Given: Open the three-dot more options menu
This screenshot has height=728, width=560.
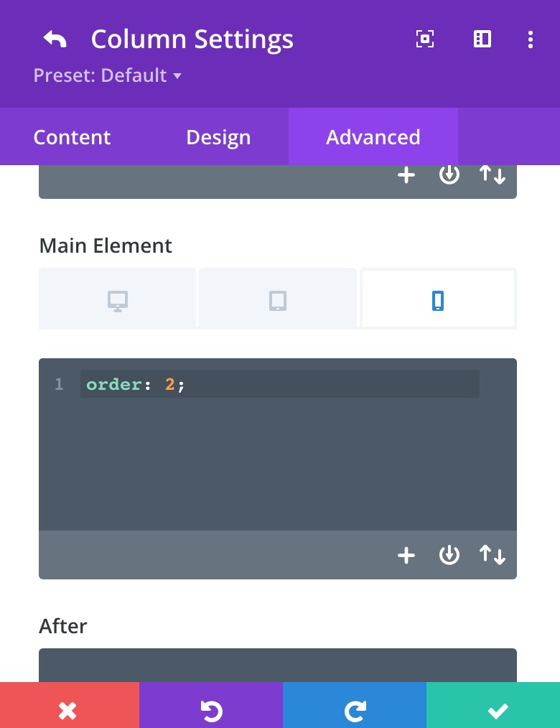Looking at the screenshot, I should (531, 39).
